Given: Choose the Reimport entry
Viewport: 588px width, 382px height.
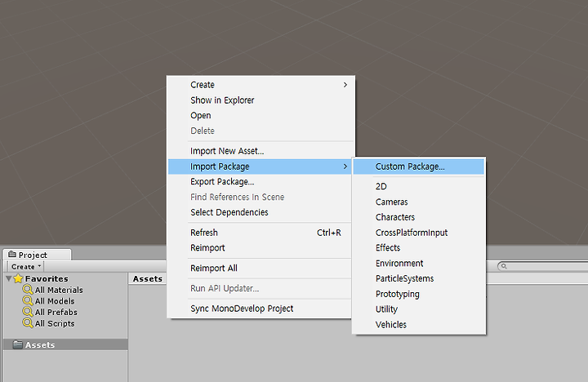Looking at the screenshot, I should pos(261,248).
